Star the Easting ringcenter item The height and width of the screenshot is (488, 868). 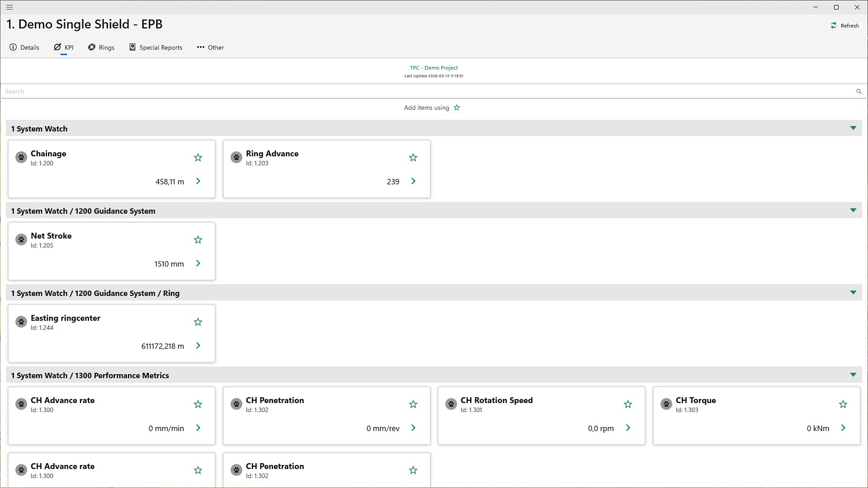(198, 322)
